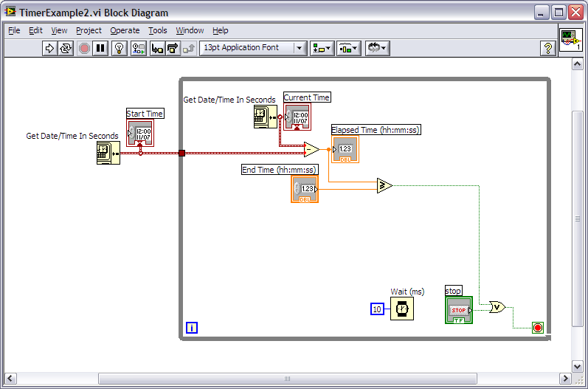
Task: Expand the Align Objects dropdown
Action: [x=322, y=48]
